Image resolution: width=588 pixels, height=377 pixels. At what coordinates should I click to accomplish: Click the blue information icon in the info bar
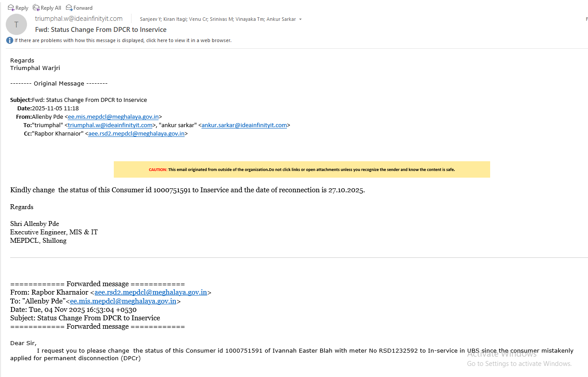pyautogui.click(x=9, y=40)
